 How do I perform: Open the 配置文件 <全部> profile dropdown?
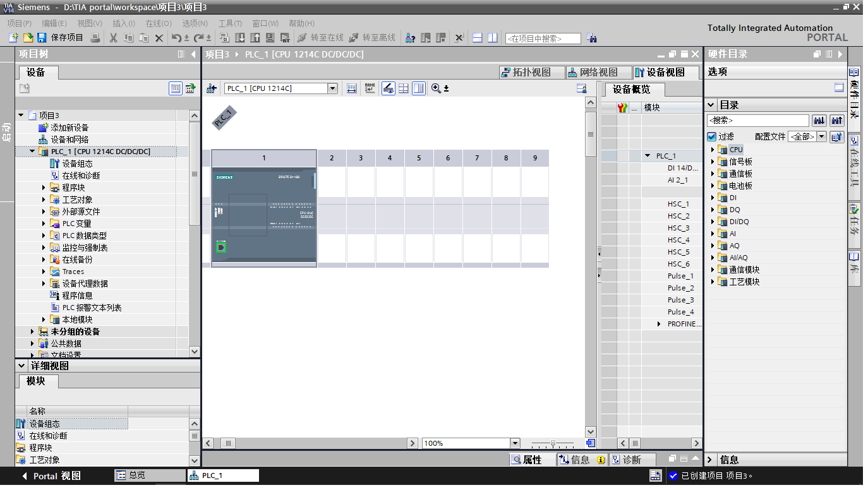point(821,136)
